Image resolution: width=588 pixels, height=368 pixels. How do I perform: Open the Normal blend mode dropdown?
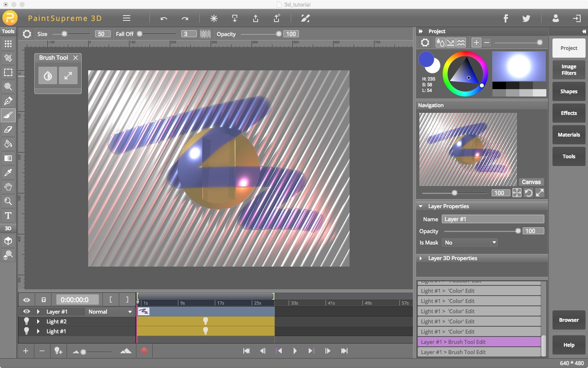[x=109, y=312]
